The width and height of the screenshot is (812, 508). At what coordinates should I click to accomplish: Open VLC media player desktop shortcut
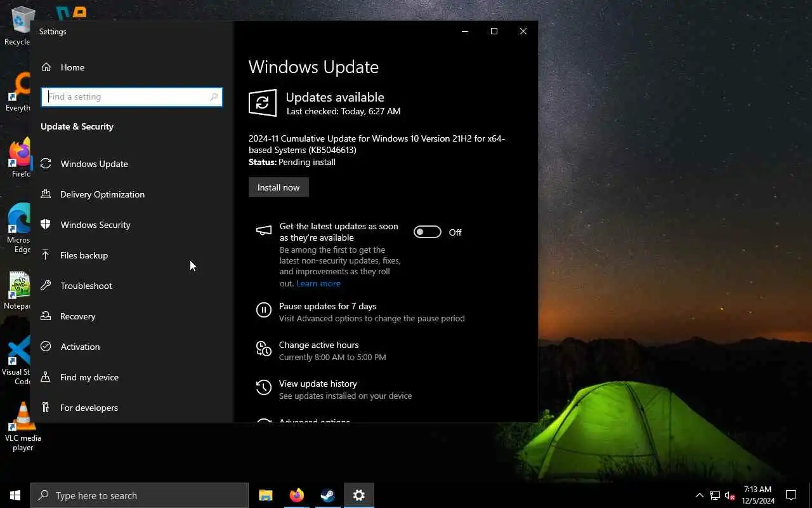(x=23, y=427)
